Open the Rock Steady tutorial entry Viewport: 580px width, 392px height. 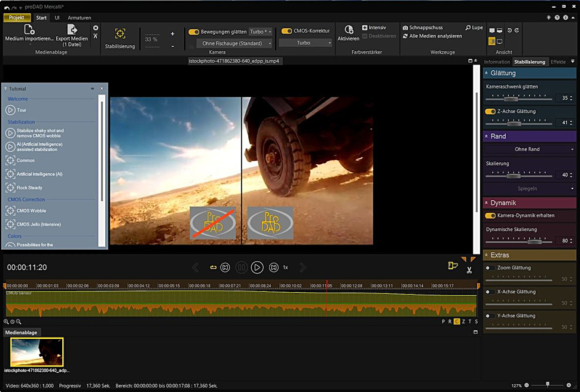click(29, 188)
